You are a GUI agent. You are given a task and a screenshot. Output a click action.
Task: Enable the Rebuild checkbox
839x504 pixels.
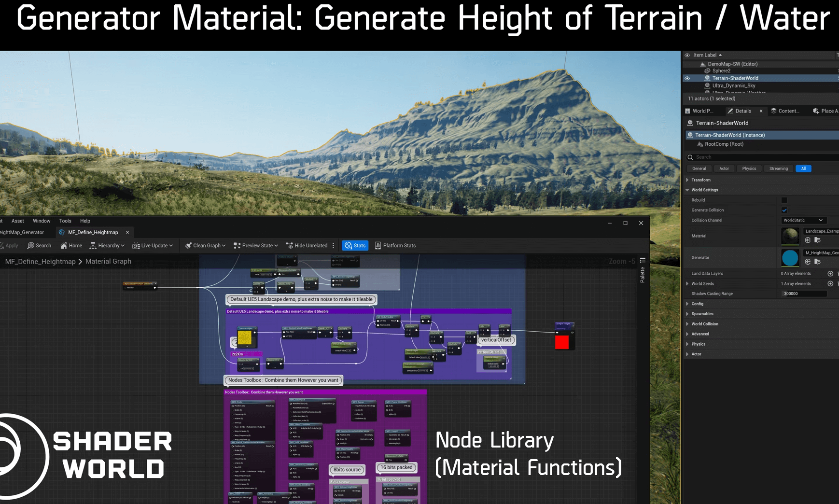point(784,200)
